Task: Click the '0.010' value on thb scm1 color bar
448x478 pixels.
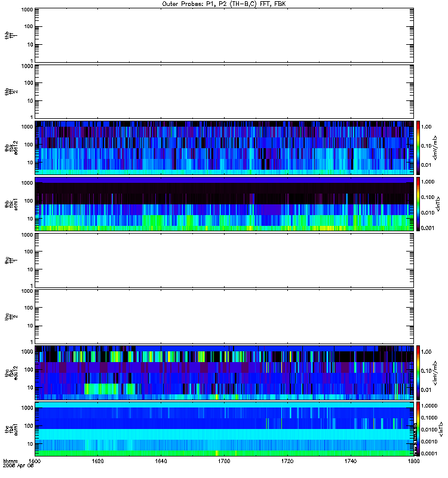Action: tap(428, 213)
